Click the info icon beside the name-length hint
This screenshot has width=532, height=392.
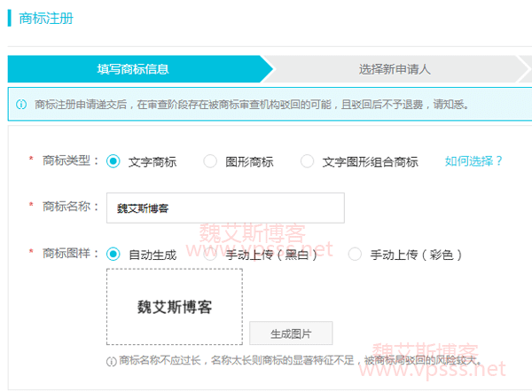pyautogui.click(x=111, y=361)
